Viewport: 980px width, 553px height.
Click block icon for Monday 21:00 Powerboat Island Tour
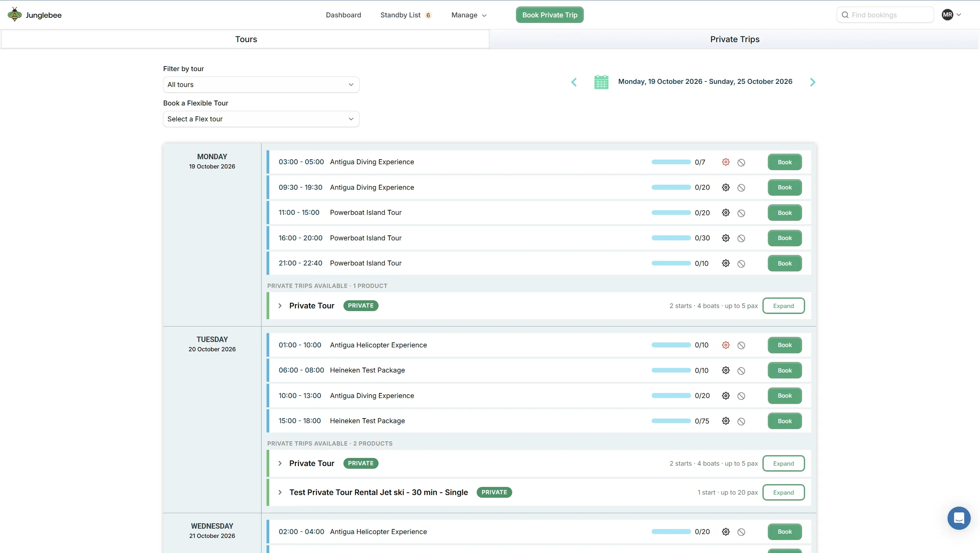[x=741, y=264]
